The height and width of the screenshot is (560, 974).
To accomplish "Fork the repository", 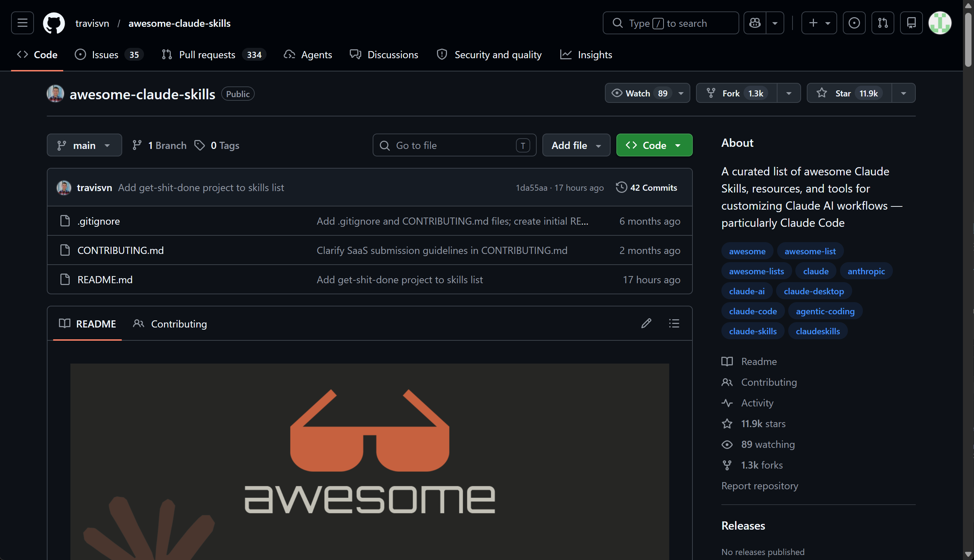I will coord(736,93).
